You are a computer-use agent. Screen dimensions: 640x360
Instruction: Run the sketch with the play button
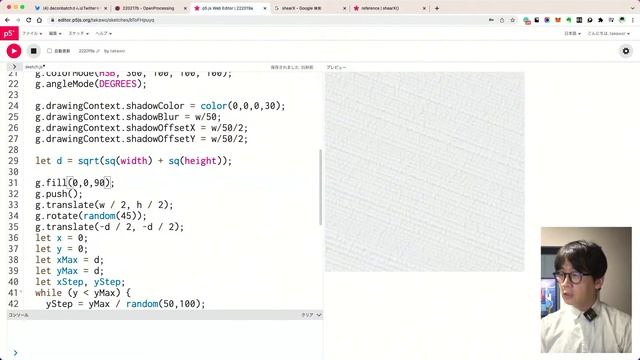[14, 51]
